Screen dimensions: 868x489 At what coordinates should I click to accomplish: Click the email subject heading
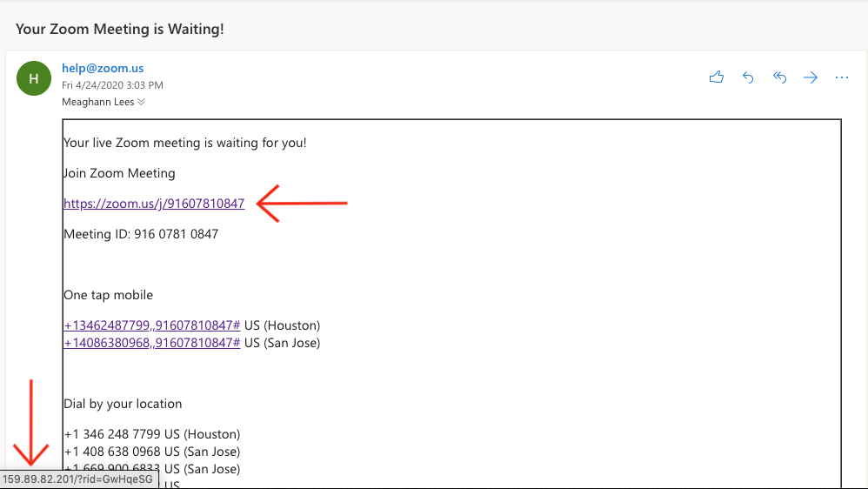(x=120, y=29)
